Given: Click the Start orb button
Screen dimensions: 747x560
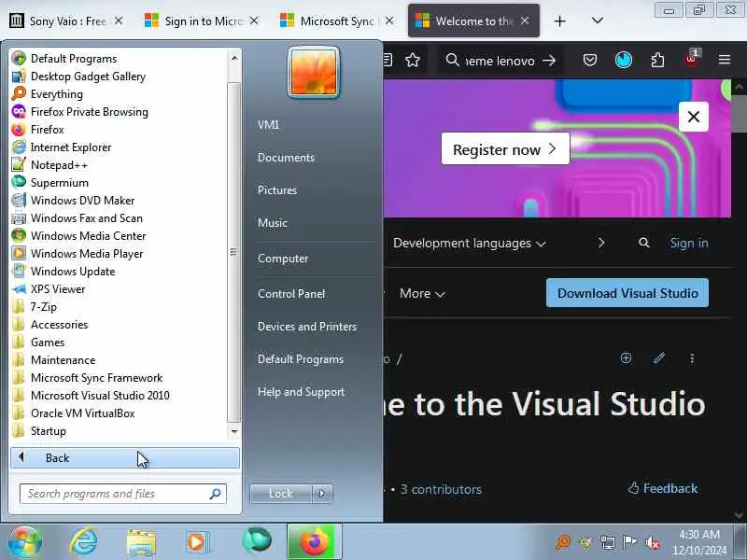Looking at the screenshot, I should 24,542.
